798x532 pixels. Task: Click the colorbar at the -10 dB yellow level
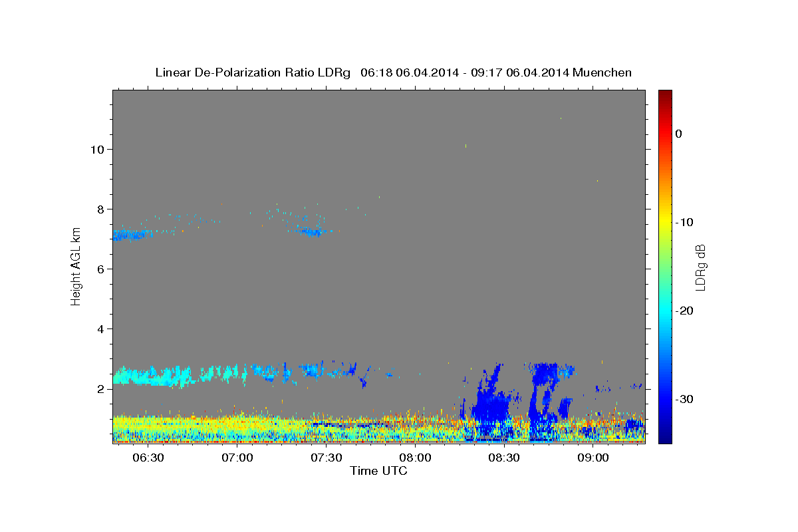pos(665,222)
